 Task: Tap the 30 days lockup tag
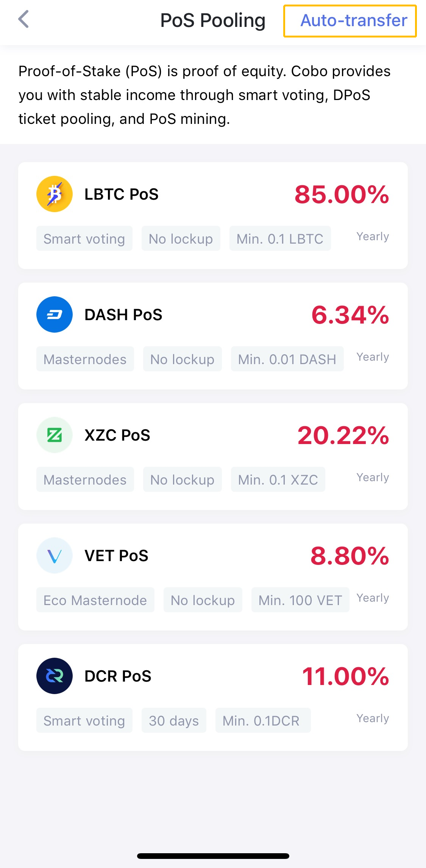point(174,721)
